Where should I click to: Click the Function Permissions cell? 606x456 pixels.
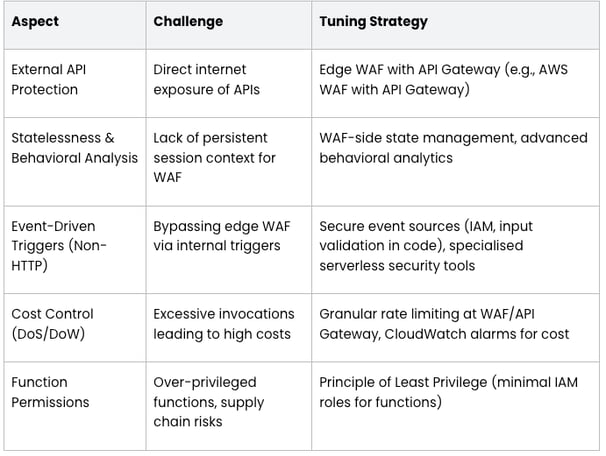coord(75,406)
